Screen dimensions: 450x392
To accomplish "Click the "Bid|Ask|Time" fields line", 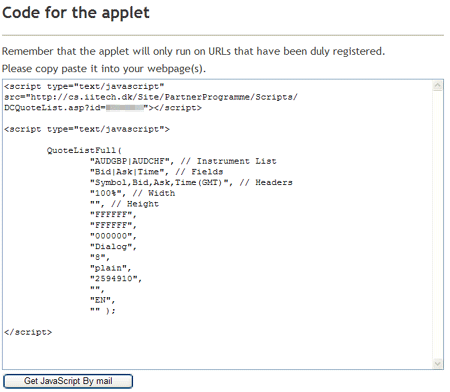I will (x=156, y=172).
